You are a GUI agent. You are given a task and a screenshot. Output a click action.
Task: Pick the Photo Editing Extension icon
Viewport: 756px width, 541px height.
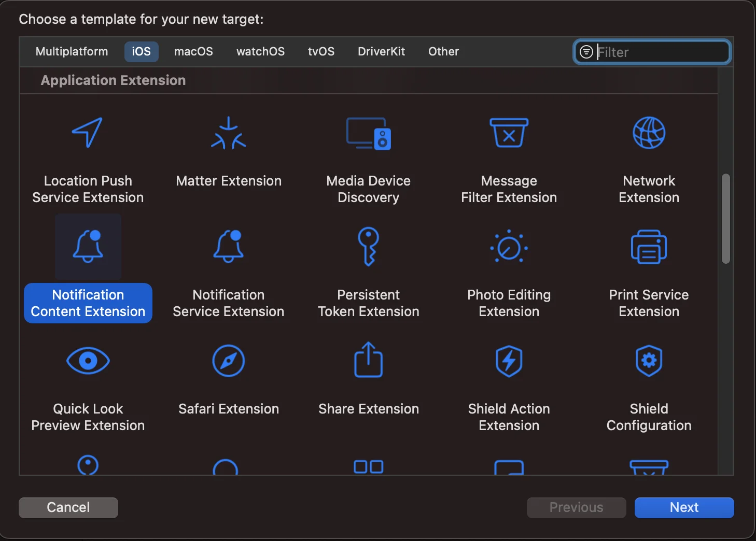pyautogui.click(x=509, y=247)
